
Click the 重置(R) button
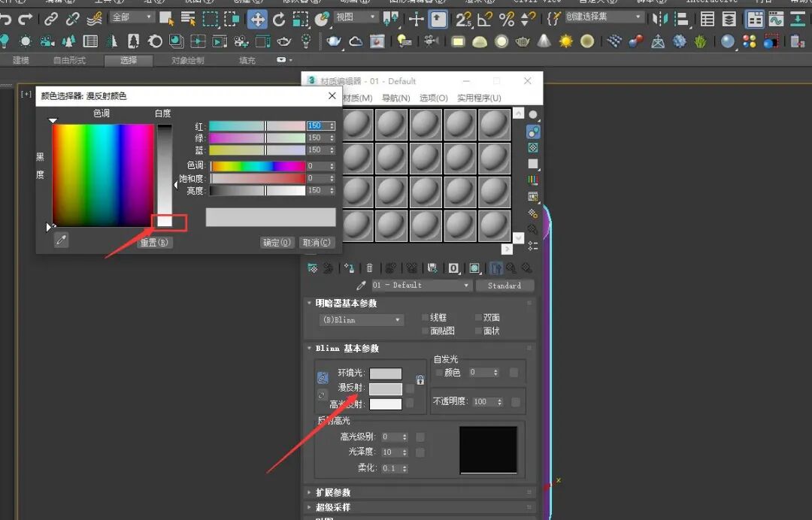point(154,242)
